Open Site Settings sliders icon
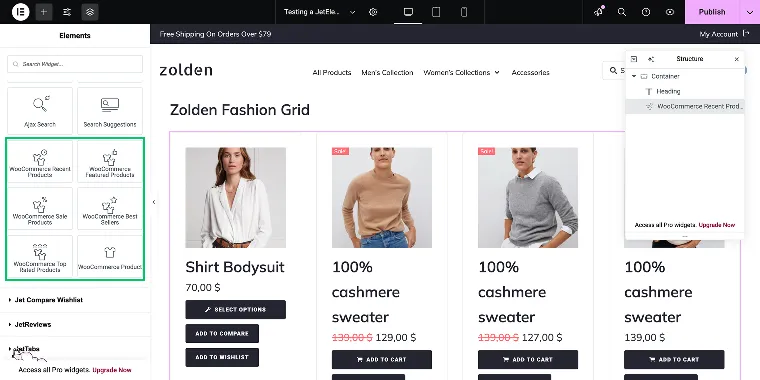This screenshot has height=380, width=760. click(67, 12)
